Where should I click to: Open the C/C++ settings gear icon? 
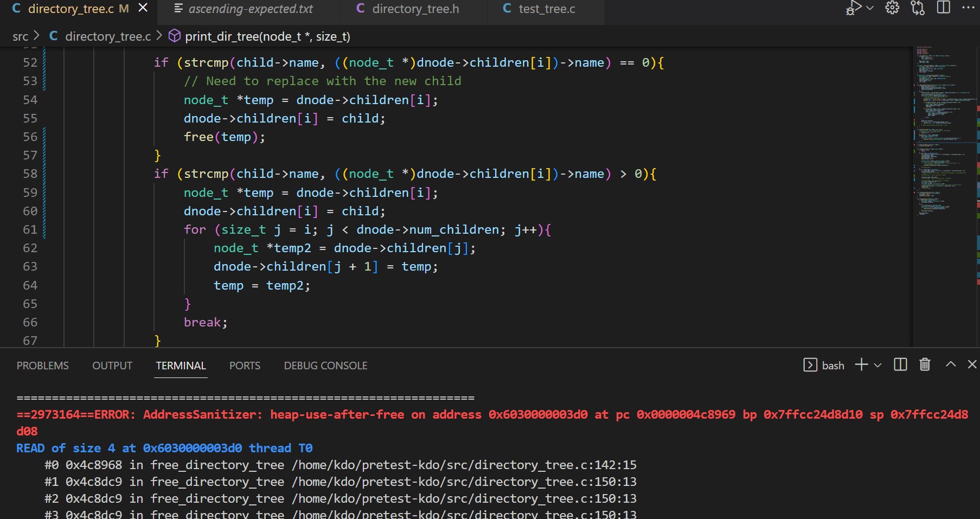pos(892,8)
